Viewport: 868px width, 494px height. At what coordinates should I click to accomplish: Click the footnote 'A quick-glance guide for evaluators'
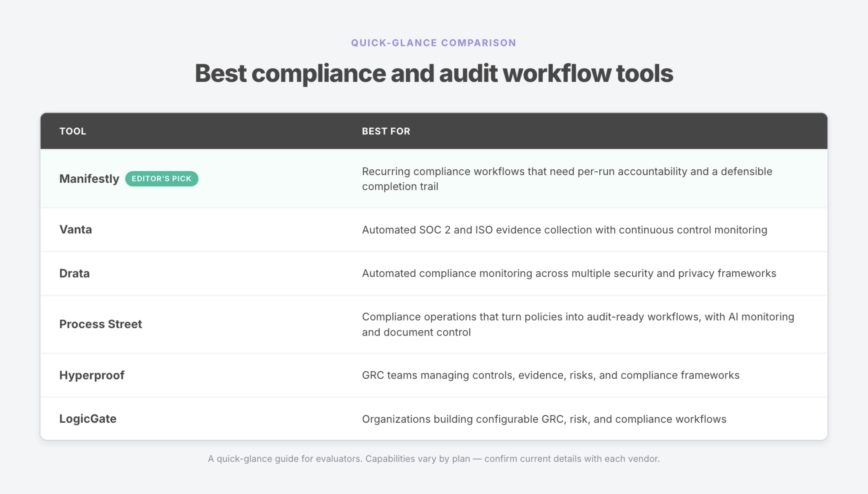pyautogui.click(x=434, y=459)
